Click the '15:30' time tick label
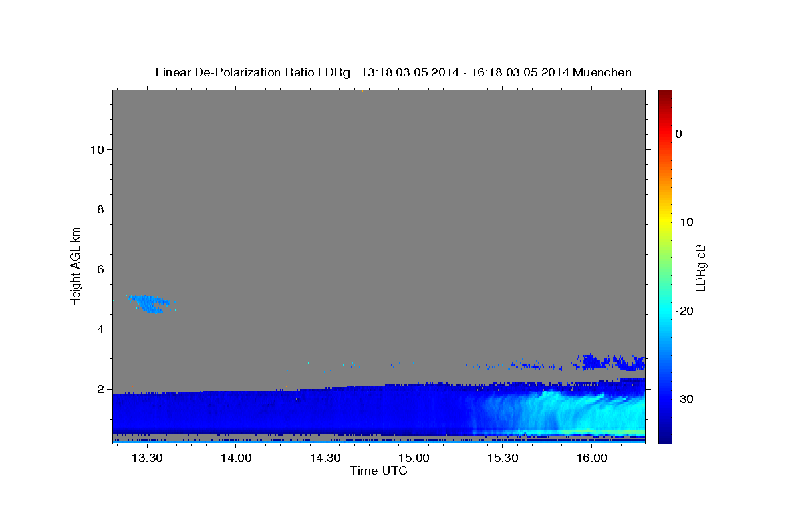The height and width of the screenshot is (532, 798). [x=503, y=458]
